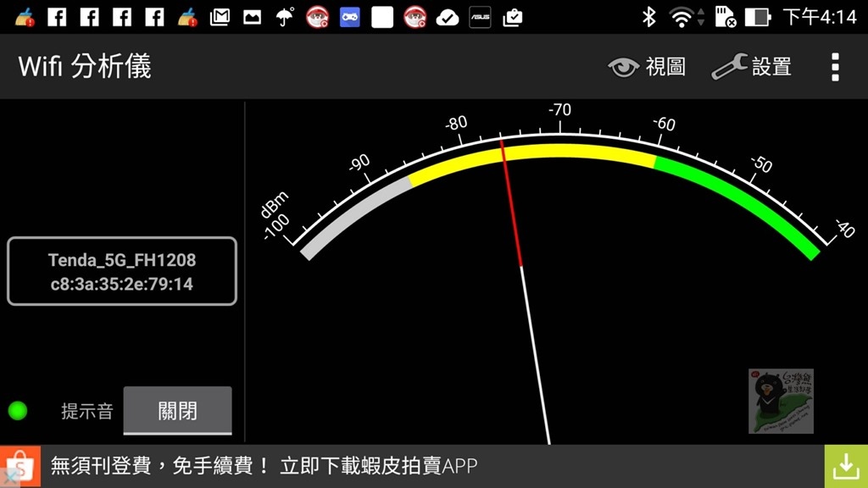This screenshot has width=868, height=488.
Task: Tap the blue game controller notification icon
Action: (349, 17)
